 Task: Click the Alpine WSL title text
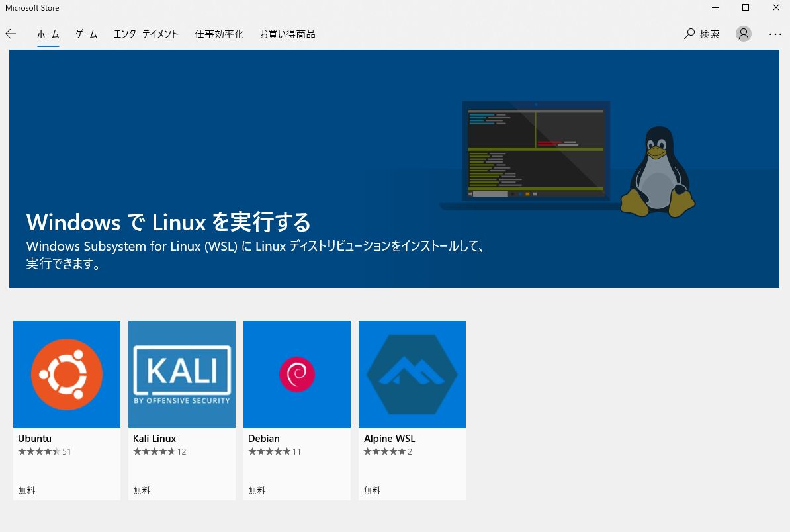390,438
